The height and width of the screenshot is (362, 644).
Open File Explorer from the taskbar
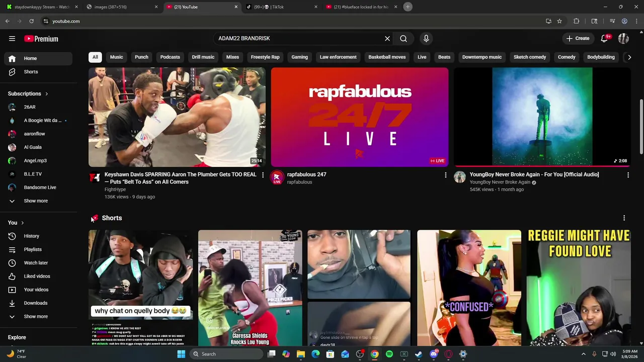tap(301, 354)
